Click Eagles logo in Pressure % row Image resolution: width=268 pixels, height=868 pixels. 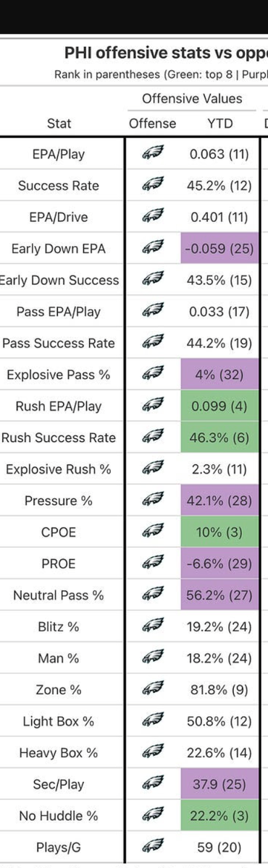(x=153, y=501)
